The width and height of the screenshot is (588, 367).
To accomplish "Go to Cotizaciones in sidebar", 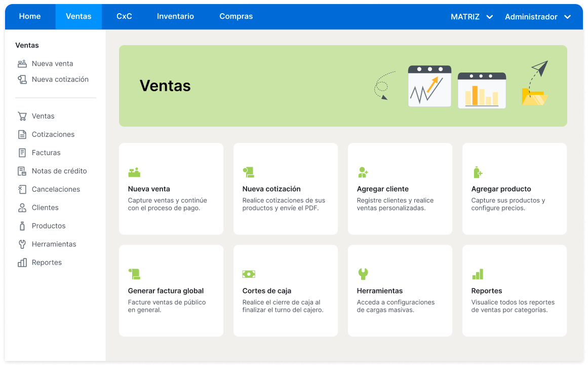I will coord(53,134).
